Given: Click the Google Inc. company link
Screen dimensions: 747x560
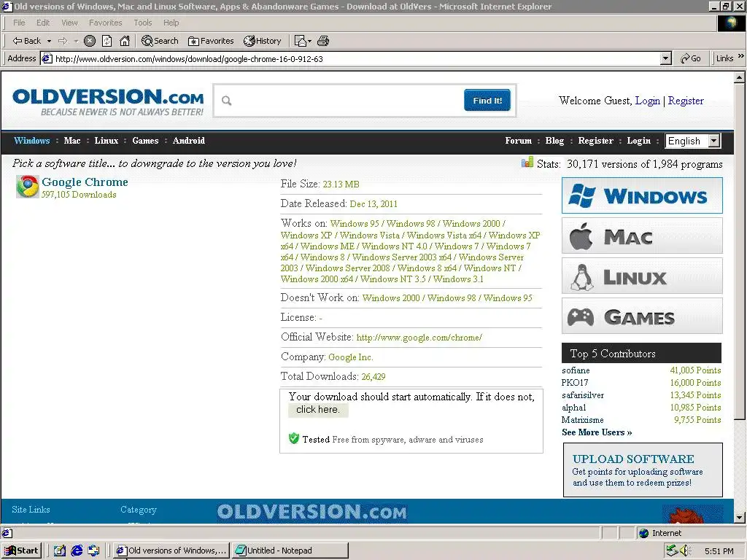Looking at the screenshot, I should point(351,357).
